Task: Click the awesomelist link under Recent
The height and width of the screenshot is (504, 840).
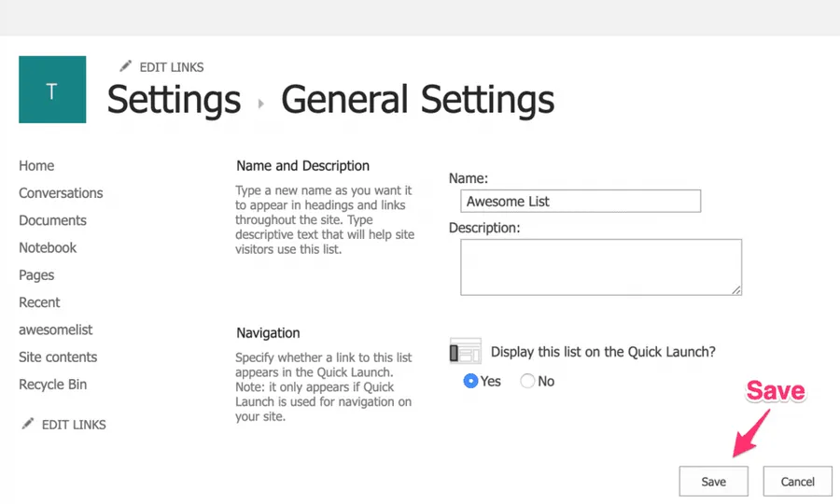Action: (55, 329)
